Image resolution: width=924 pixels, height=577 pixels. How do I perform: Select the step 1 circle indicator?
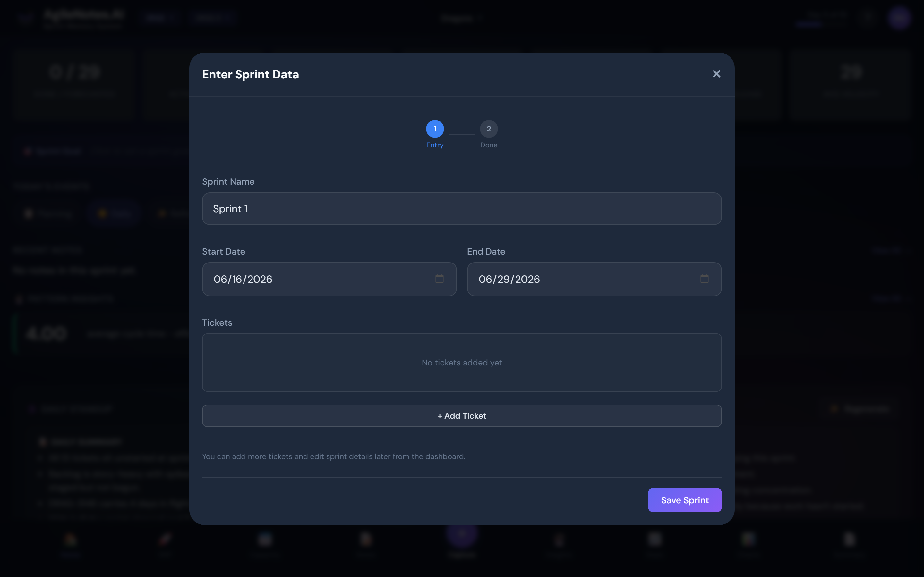(435, 129)
